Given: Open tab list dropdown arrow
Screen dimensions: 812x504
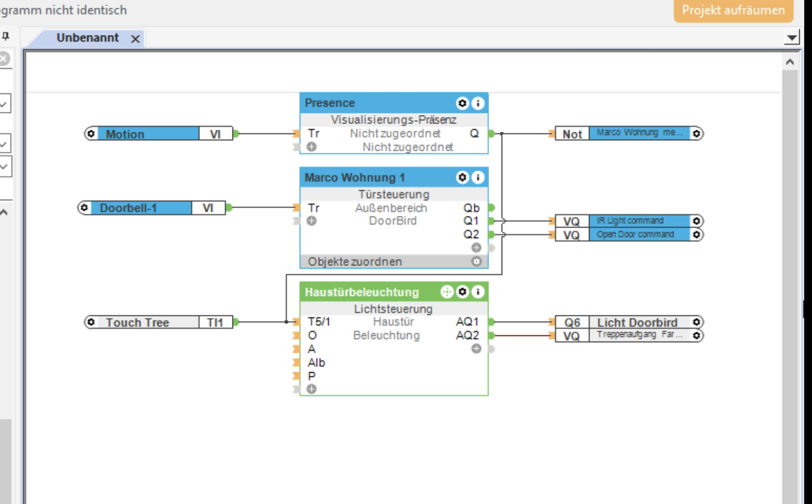Looking at the screenshot, I should 791,38.
